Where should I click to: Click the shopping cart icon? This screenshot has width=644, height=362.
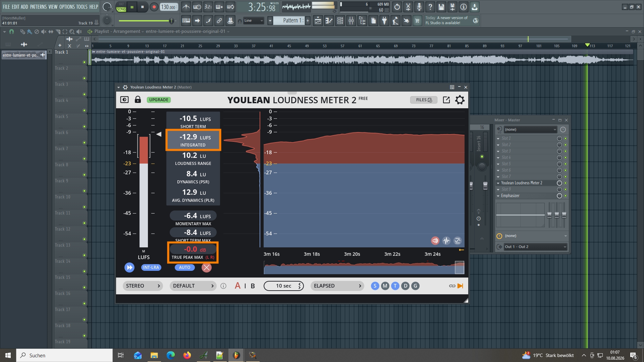click(417, 21)
